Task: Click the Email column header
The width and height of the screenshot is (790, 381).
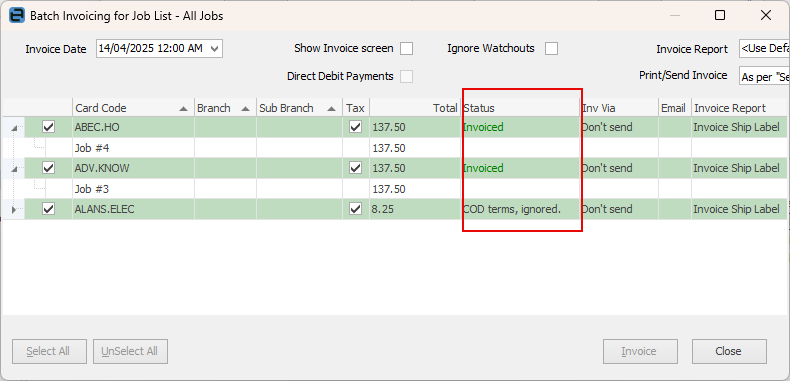Action: [674, 108]
